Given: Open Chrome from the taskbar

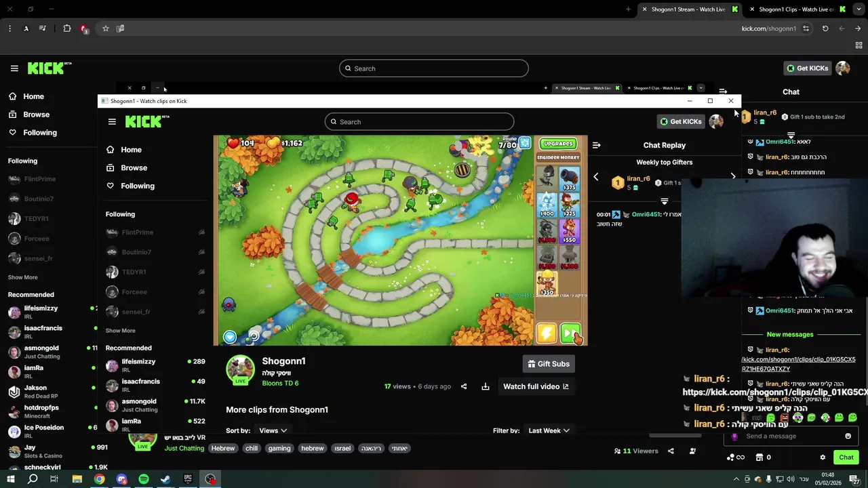Looking at the screenshot, I should [99, 479].
